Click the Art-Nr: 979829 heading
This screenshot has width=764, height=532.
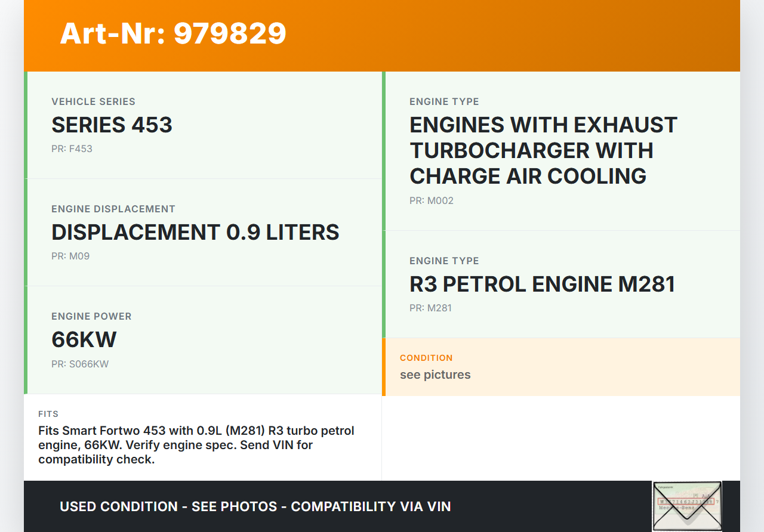click(173, 33)
